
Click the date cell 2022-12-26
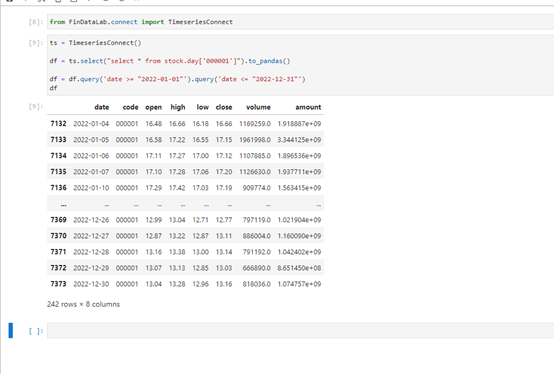[x=91, y=220]
